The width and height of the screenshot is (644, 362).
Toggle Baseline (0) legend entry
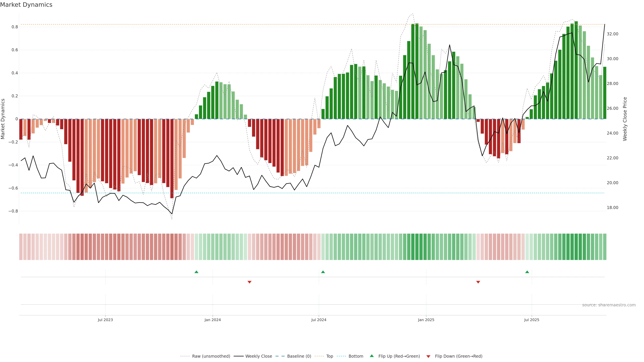pyautogui.click(x=299, y=356)
